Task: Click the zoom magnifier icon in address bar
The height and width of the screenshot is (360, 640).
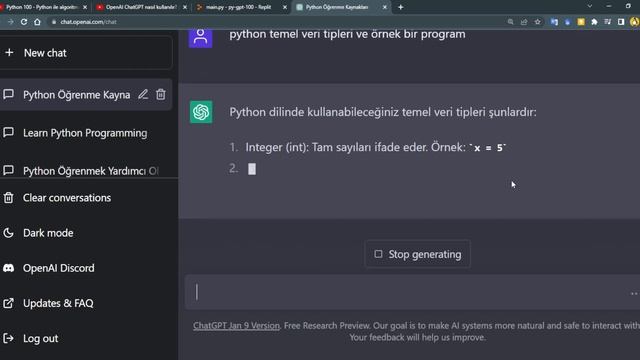Action: pyautogui.click(x=511, y=22)
